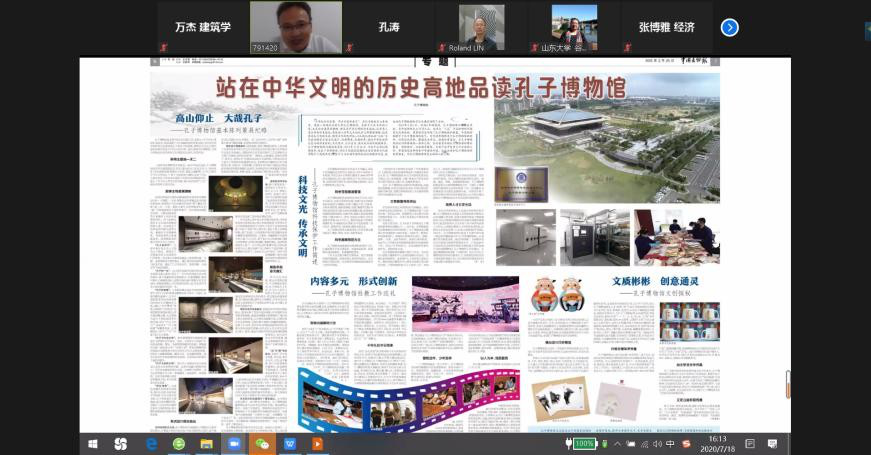Click the Roland LIN video thumbnail
The width and height of the screenshot is (871, 455).
[482, 27]
